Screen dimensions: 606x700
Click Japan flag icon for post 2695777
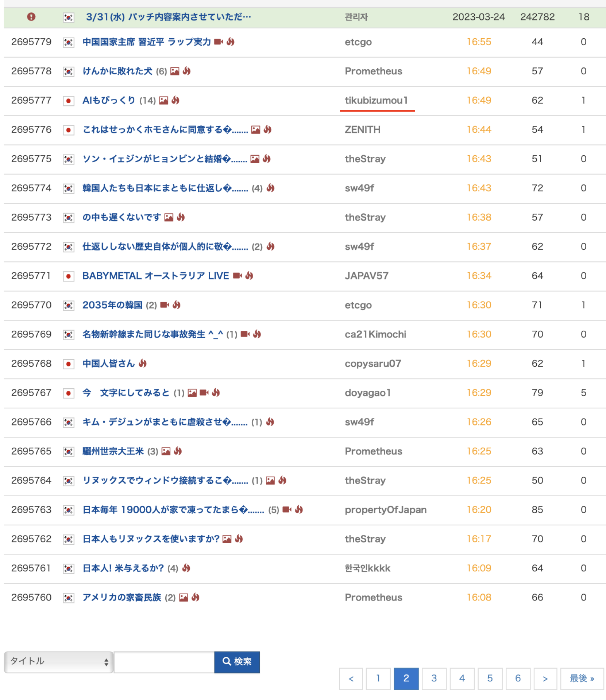point(68,101)
